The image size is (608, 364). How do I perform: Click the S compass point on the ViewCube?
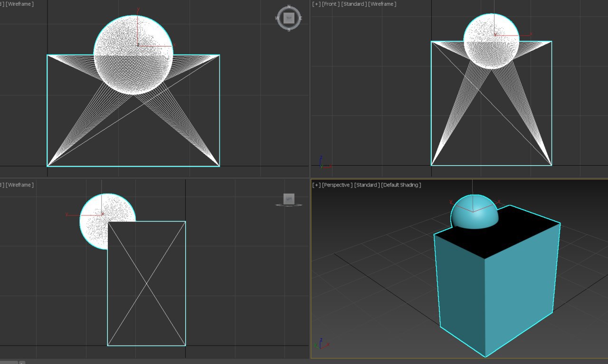[289, 29]
